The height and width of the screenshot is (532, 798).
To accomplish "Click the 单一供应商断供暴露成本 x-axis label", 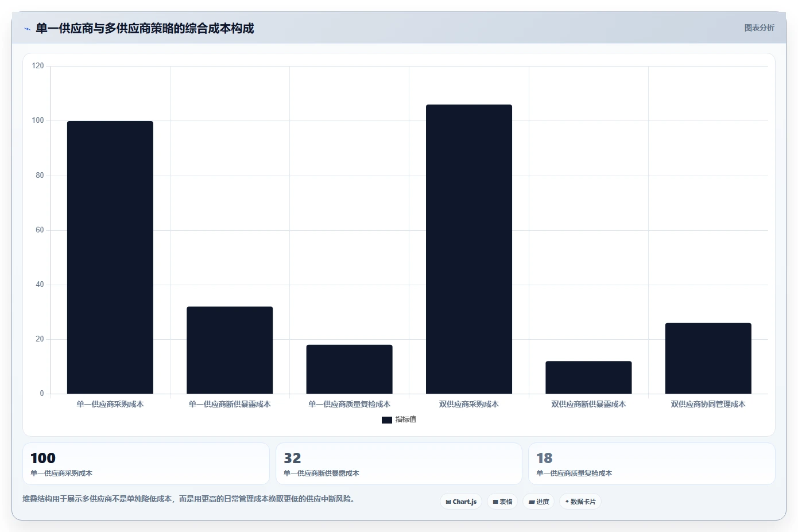I will [x=230, y=404].
